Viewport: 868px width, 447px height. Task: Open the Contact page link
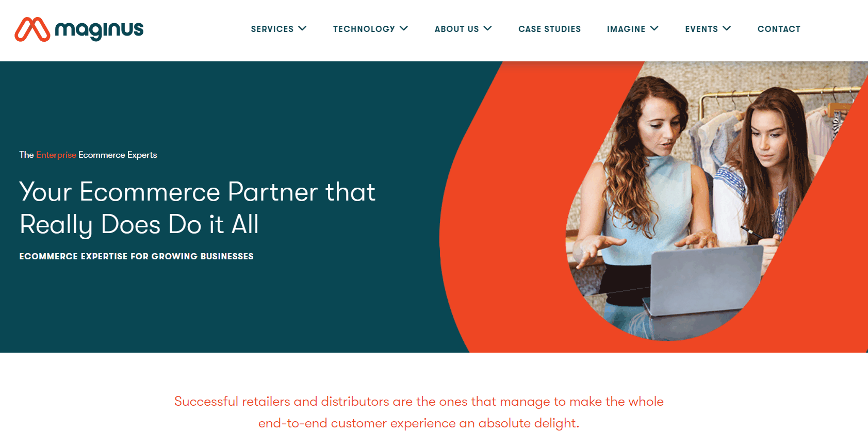click(x=779, y=29)
